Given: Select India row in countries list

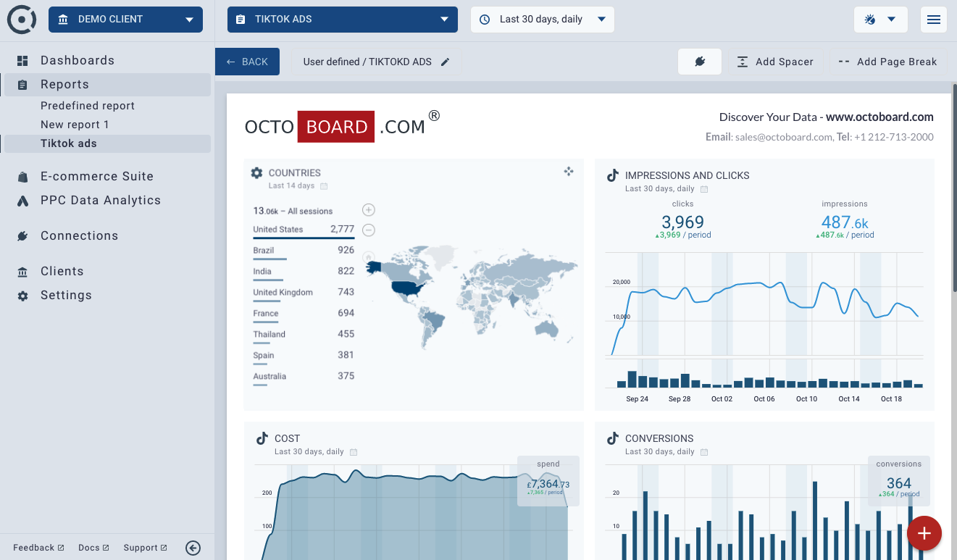Looking at the screenshot, I should coord(304,272).
